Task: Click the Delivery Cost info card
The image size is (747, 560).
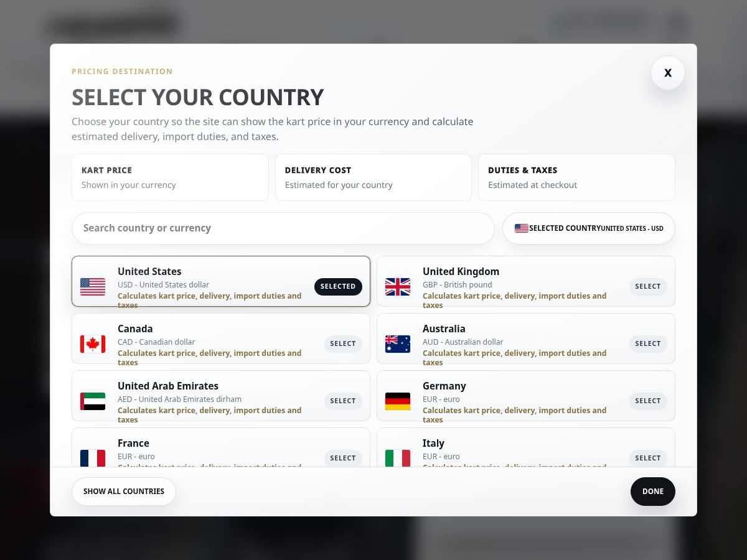Action: [x=374, y=177]
